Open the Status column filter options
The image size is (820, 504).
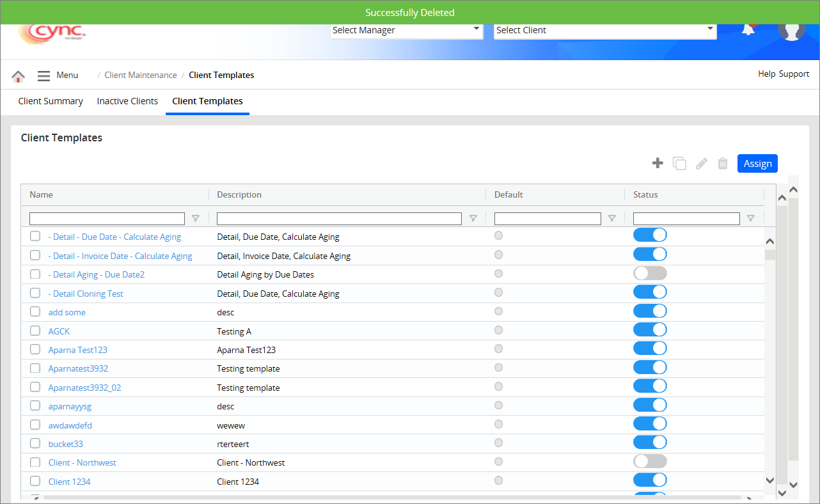pyautogui.click(x=751, y=219)
